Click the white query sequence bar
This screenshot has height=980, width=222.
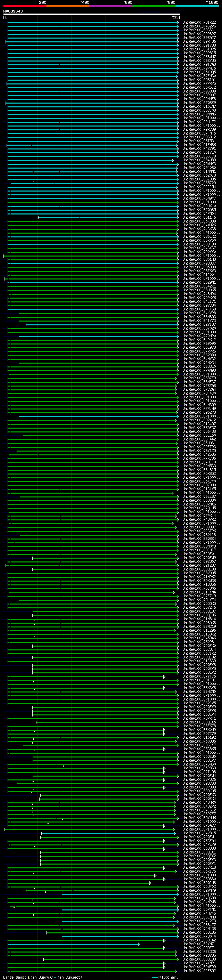click(x=92, y=15)
